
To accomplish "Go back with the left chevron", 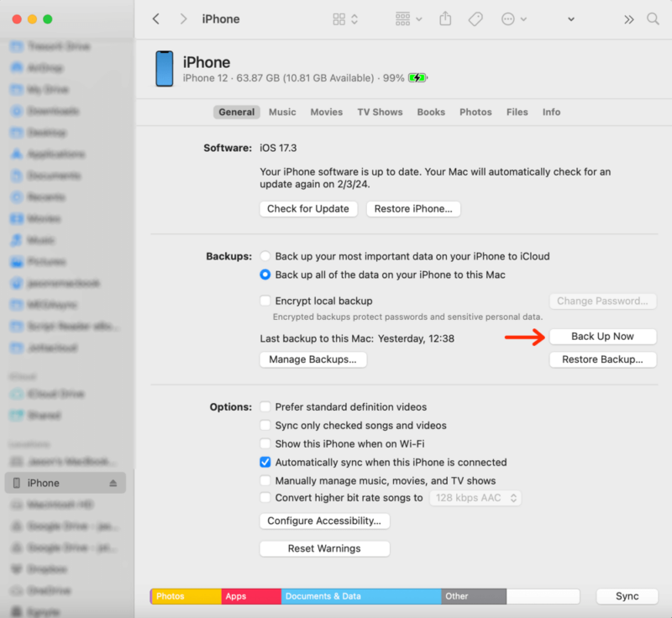I will (x=156, y=18).
